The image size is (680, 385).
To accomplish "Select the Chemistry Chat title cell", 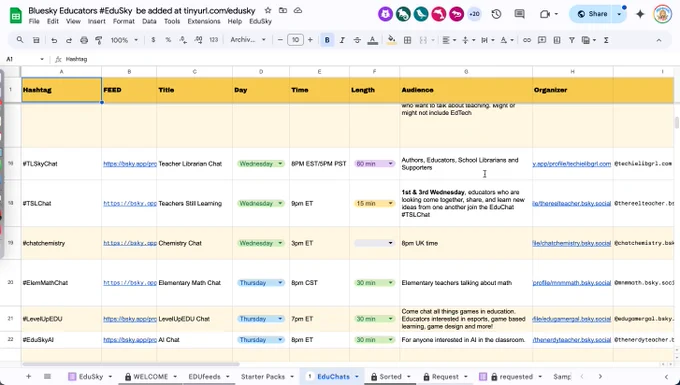I will coord(194,243).
